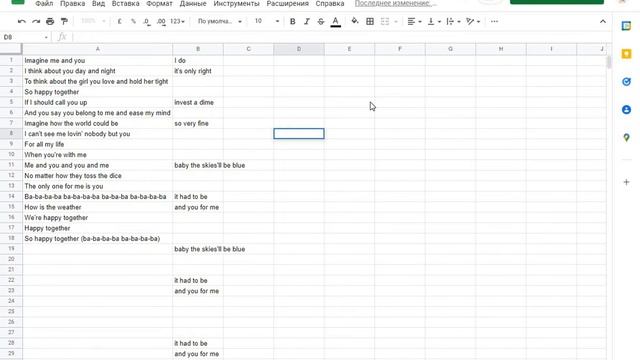Collapse the menus with the up arrow

(x=603, y=21)
